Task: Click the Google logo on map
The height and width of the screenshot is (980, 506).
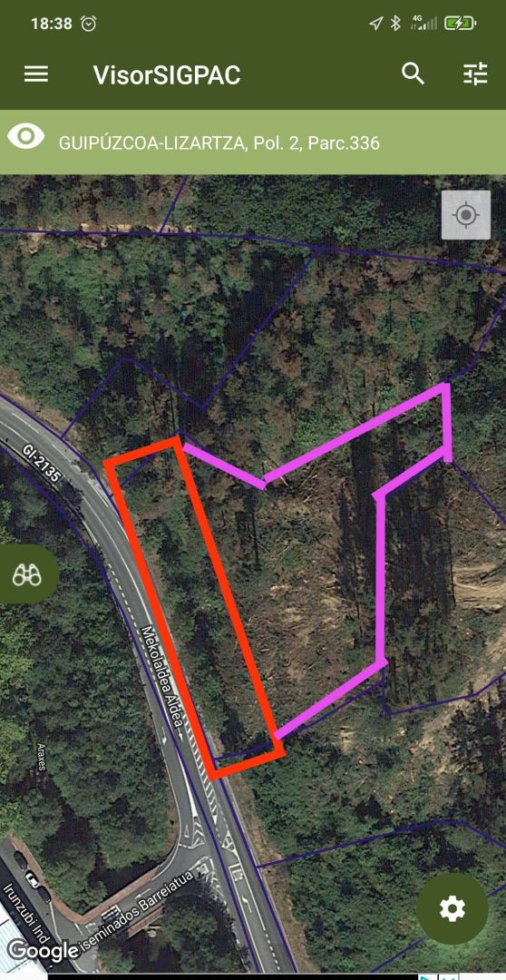Action: 44,951
